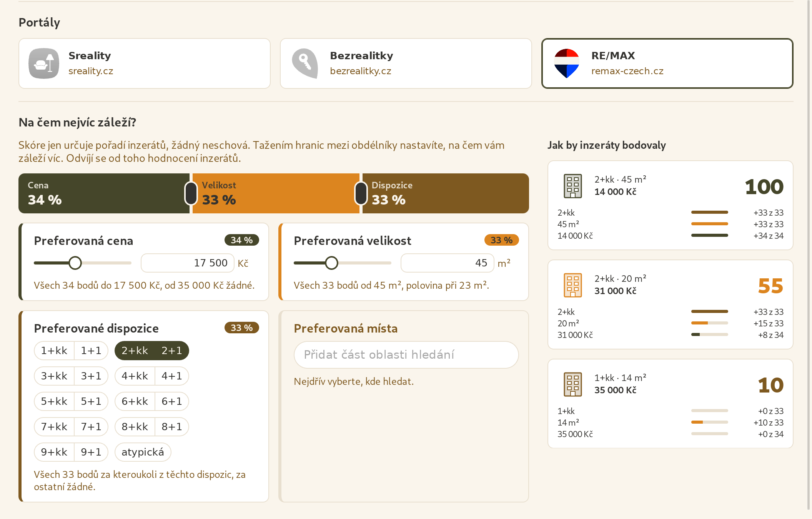Toggle the 4+1 layout chip

[x=172, y=376]
